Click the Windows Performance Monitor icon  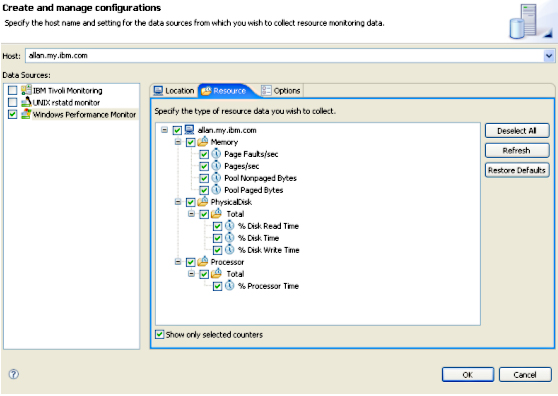coord(26,114)
